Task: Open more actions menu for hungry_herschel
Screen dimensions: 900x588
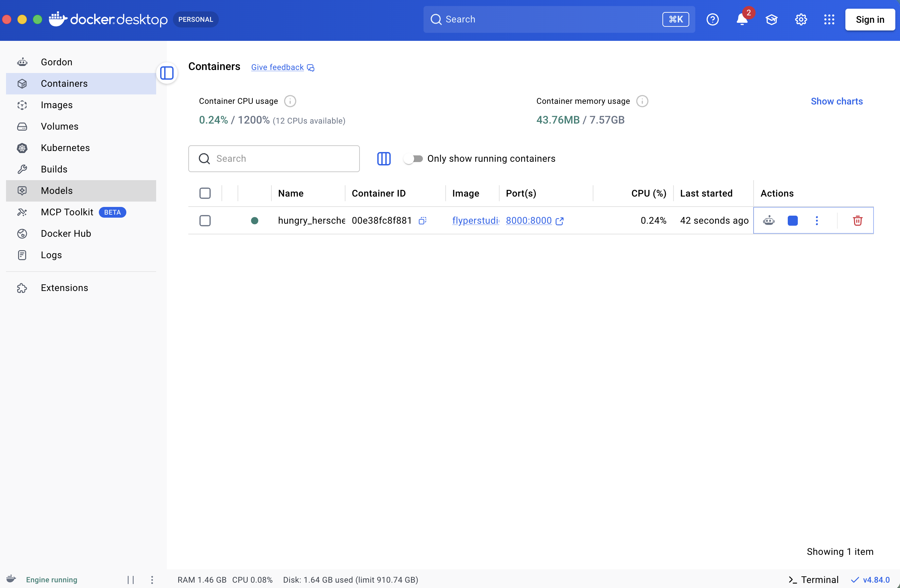Action: pos(817,221)
